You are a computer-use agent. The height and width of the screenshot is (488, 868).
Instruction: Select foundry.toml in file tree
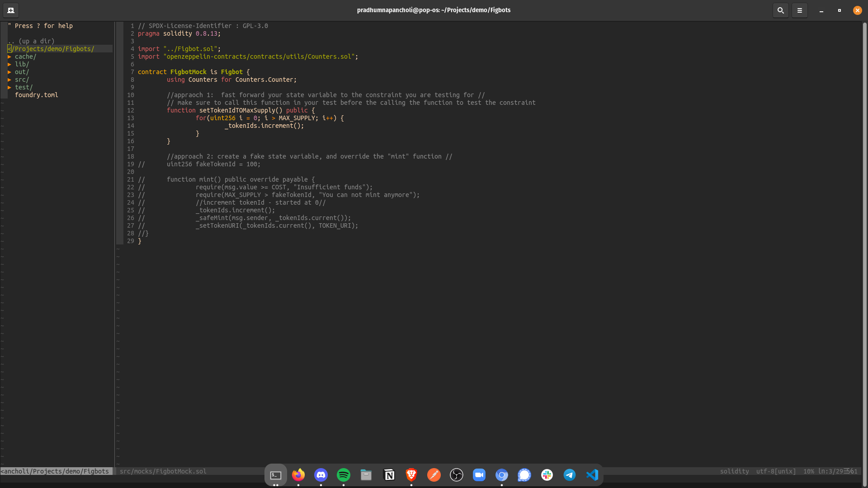click(x=37, y=95)
